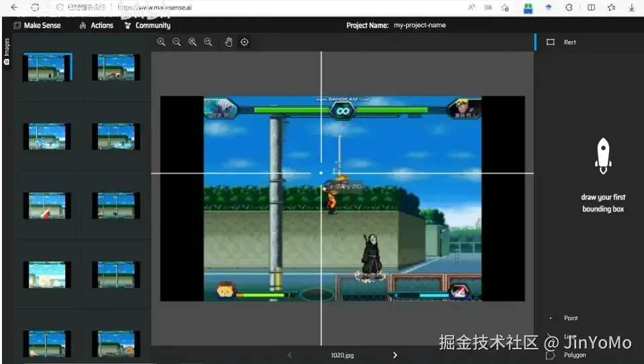Go to the previous image arrow
Image resolution: width=644 pixels, height=364 pixels.
point(290,355)
